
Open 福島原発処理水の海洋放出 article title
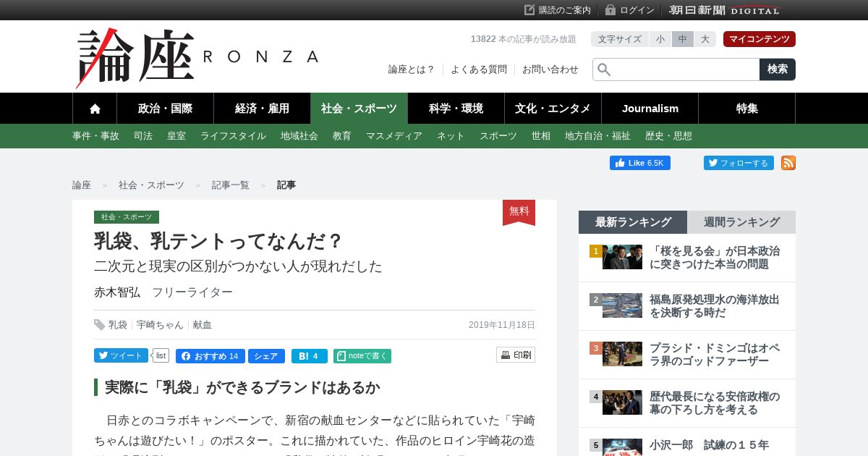(x=715, y=306)
